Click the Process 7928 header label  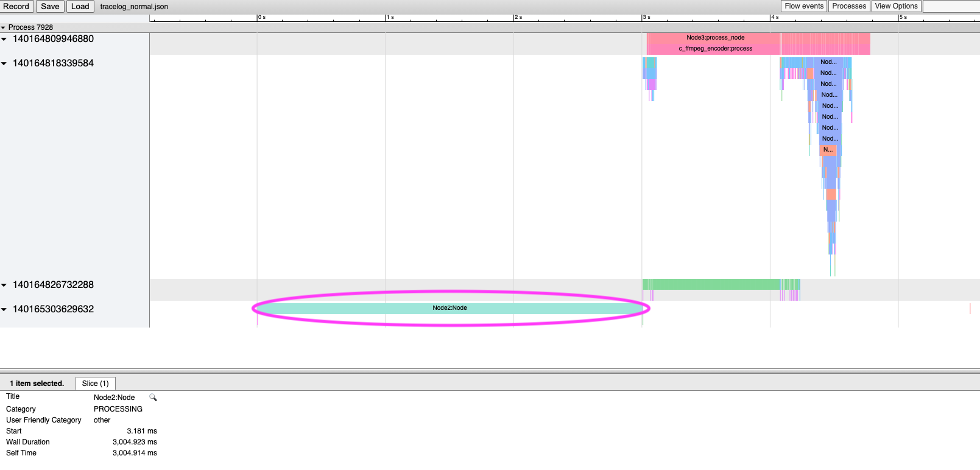30,27
